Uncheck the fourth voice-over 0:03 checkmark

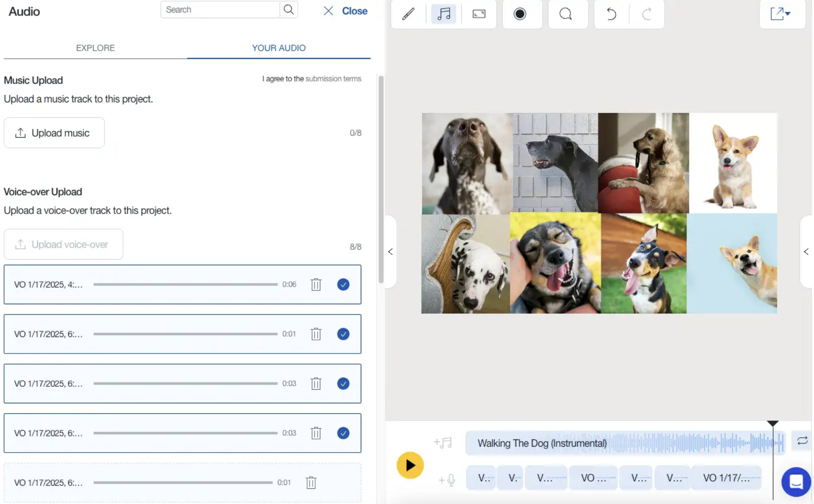tap(343, 433)
